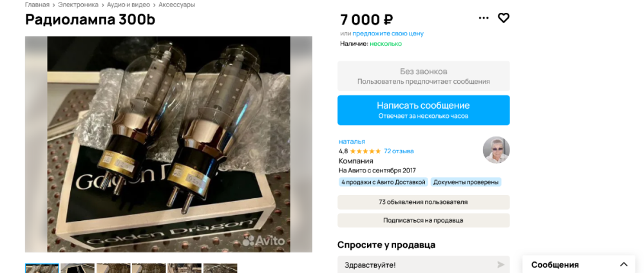
Task: Navigate to Электроника breadcrumb
Action: tap(78, 5)
